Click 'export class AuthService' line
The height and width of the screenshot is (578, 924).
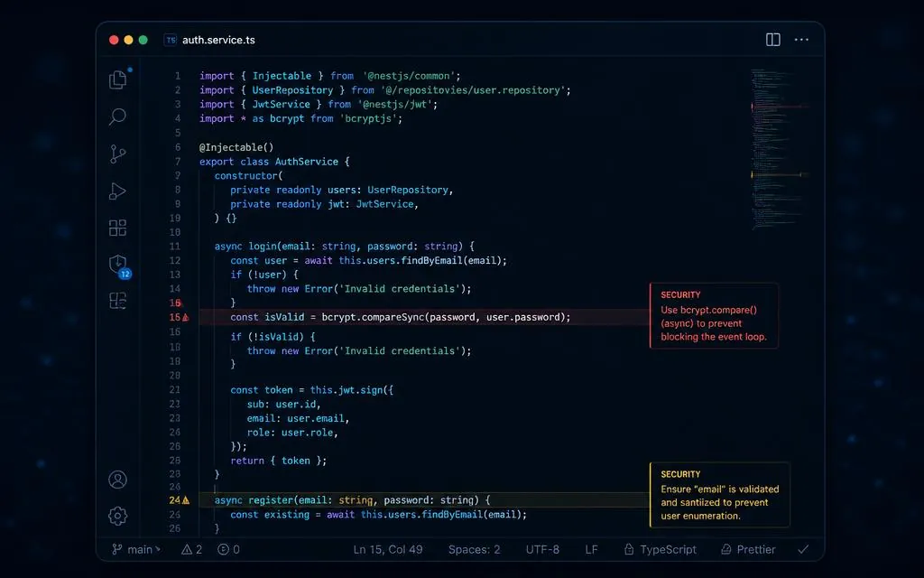coord(274,162)
